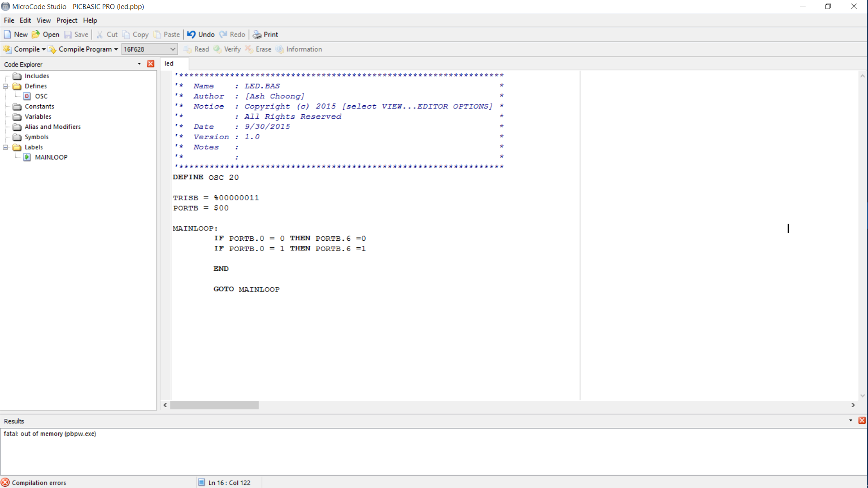The image size is (868, 488).
Task: Click the File menu item
Action: tap(9, 20)
